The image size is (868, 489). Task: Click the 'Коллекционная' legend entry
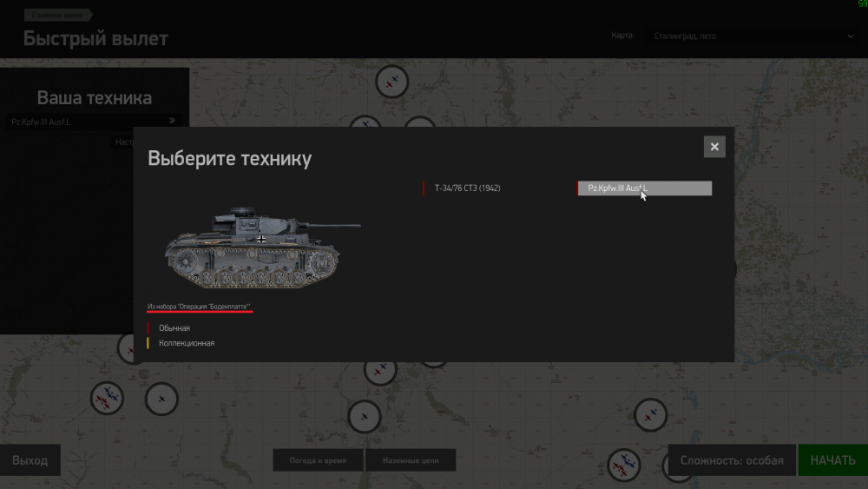click(187, 343)
